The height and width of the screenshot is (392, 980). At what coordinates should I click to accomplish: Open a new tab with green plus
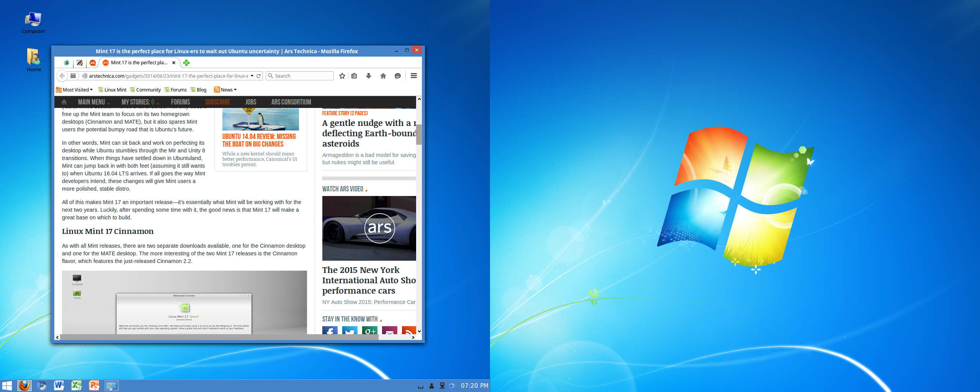[186, 63]
